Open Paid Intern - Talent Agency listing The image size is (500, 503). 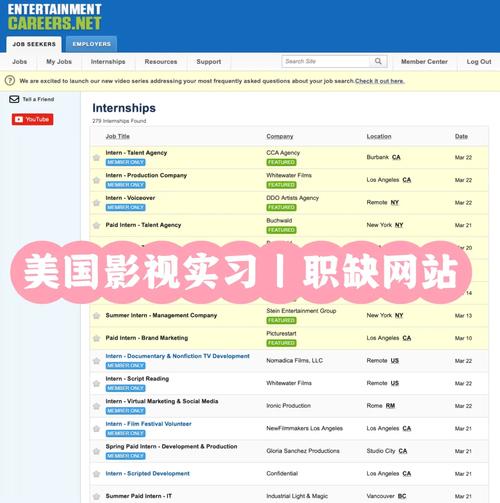tap(143, 225)
